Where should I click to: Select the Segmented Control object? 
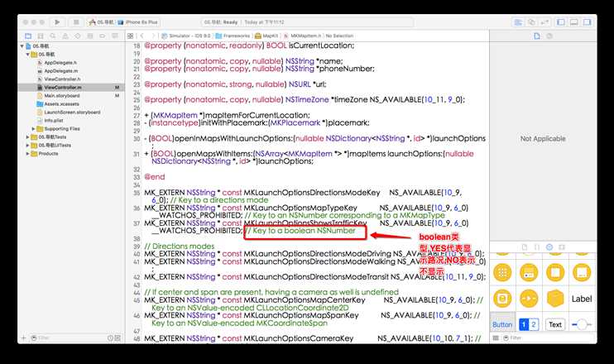coord(529,324)
